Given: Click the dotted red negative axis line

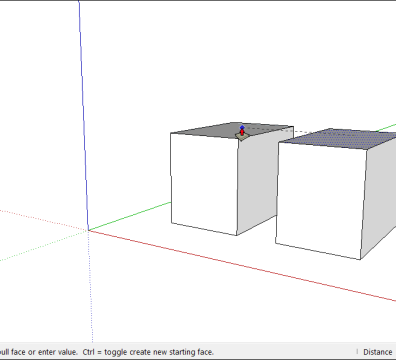Looking at the screenshot, I should [x=43, y=220].
